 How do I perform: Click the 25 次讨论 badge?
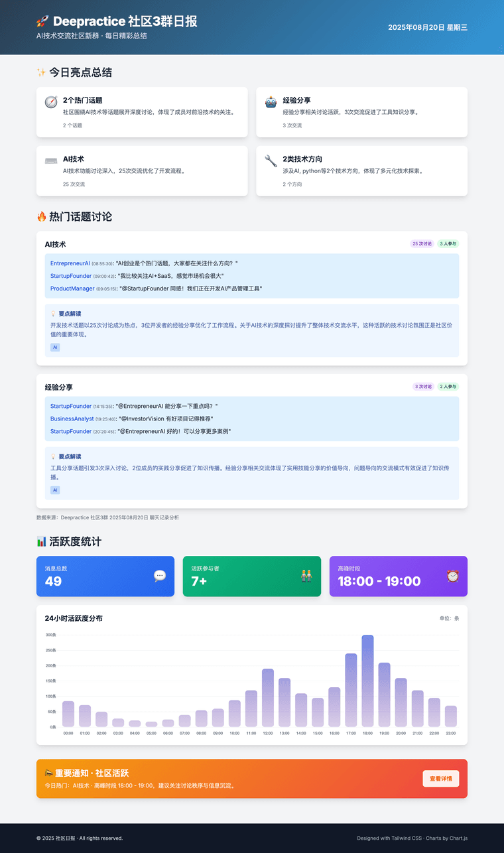(422, 243)
